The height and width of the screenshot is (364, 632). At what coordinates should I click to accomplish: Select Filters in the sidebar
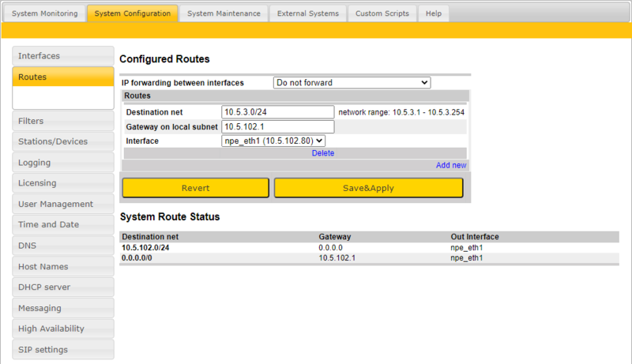[x=63, y=121]
